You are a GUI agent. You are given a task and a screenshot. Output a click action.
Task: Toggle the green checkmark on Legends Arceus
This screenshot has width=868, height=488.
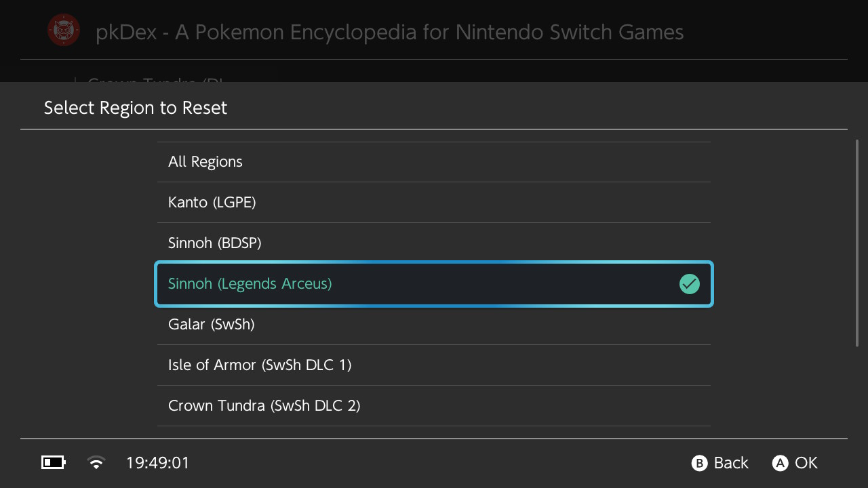tap(689, 284)
